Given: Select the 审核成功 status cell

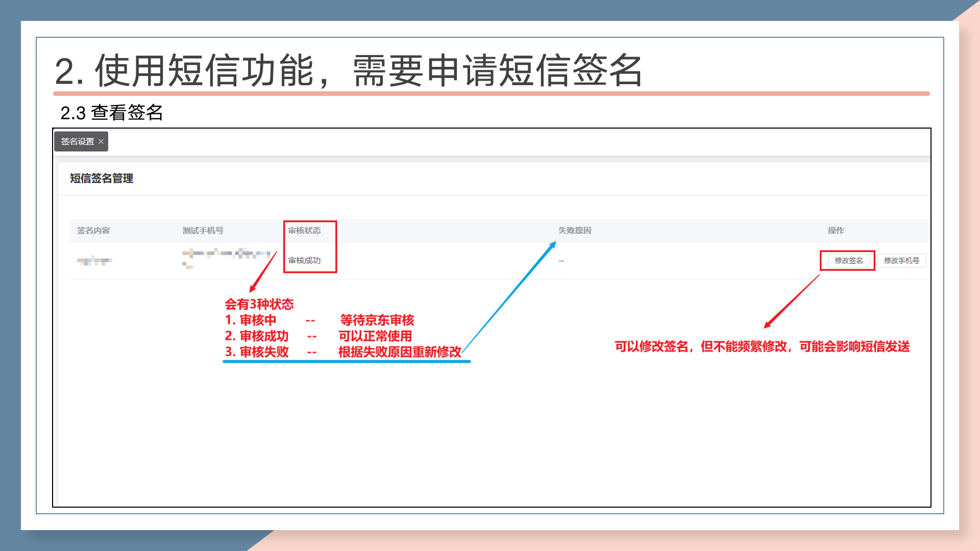Looking at the screenshot, I should 304,261.
